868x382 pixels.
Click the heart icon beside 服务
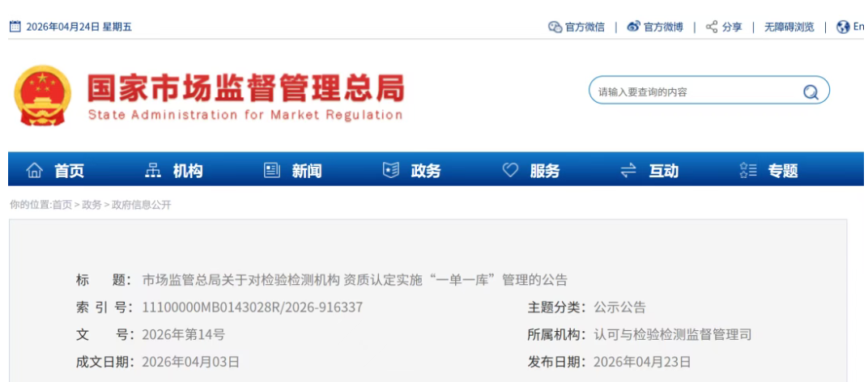point(510,171)
